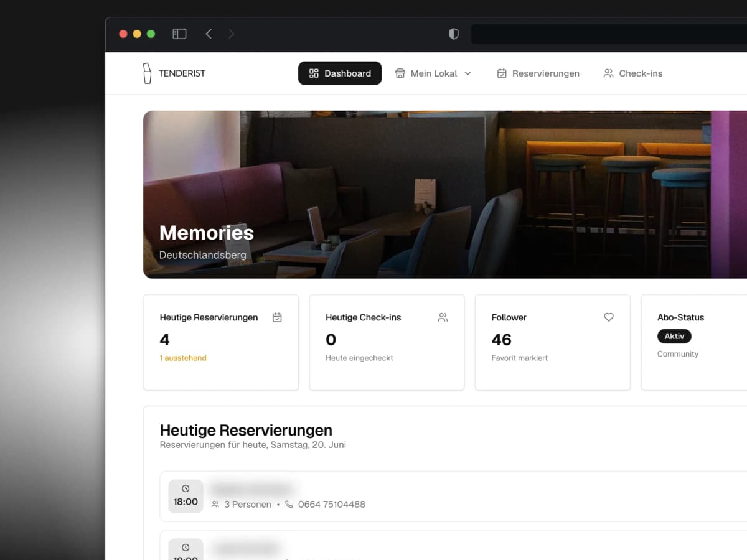
Task: Go back with the browser back arrow
Action: 209,34
